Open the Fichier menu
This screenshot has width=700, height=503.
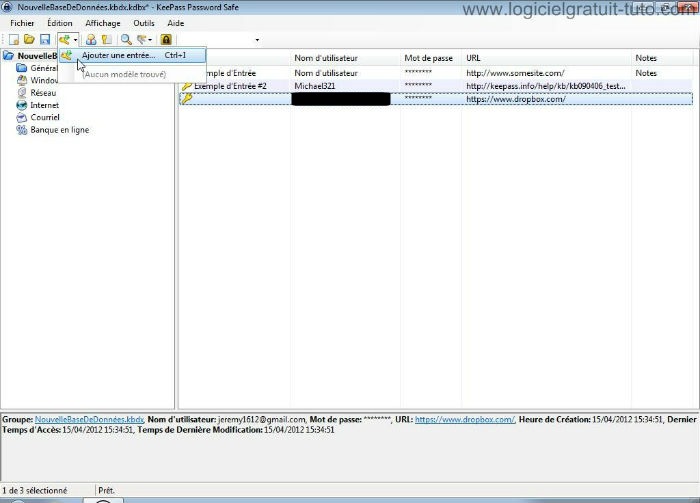click(x=22, y=23)
